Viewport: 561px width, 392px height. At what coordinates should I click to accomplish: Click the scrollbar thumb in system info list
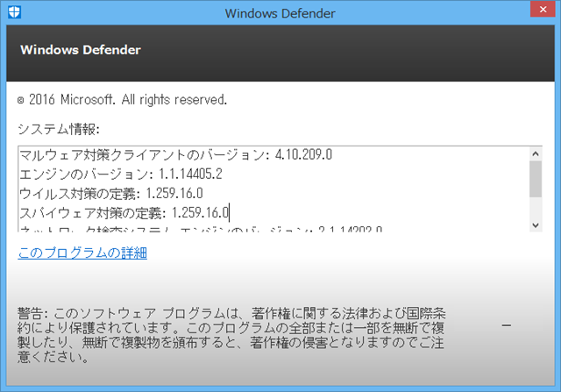tap(536, 179)
